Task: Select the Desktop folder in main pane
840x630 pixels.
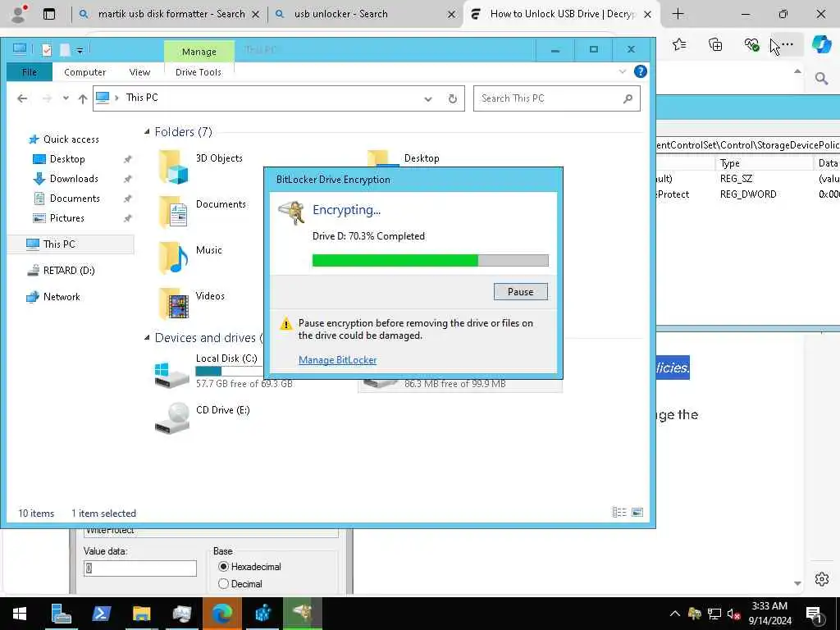Action: 422,158
